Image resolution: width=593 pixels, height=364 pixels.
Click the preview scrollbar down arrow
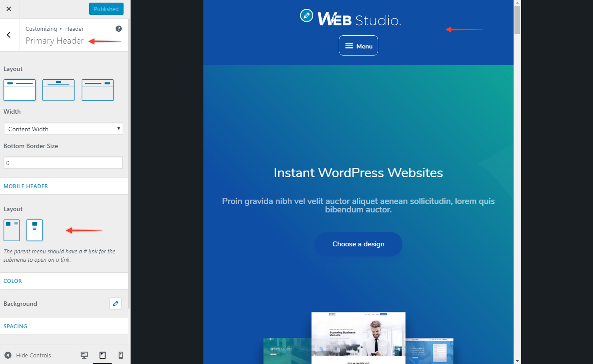pos(517,361)
